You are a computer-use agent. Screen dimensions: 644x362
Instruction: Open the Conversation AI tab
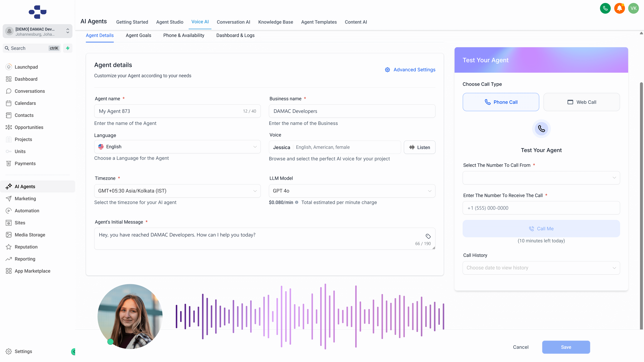coord(233,22)
